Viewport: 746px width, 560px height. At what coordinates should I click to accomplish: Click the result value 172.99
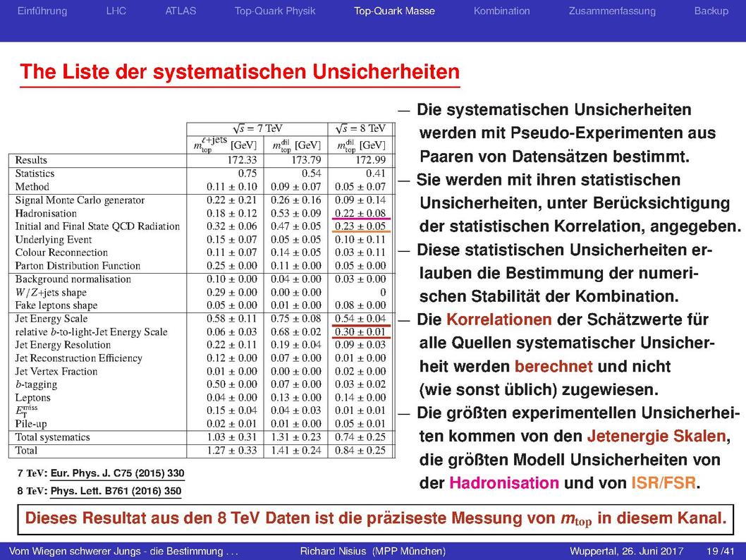coord(371,160)
